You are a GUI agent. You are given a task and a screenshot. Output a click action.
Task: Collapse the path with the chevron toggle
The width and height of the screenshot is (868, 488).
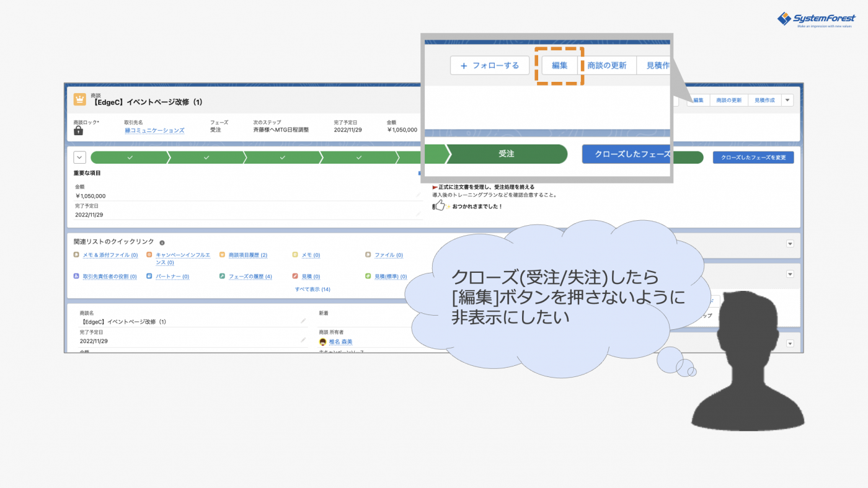79,157
